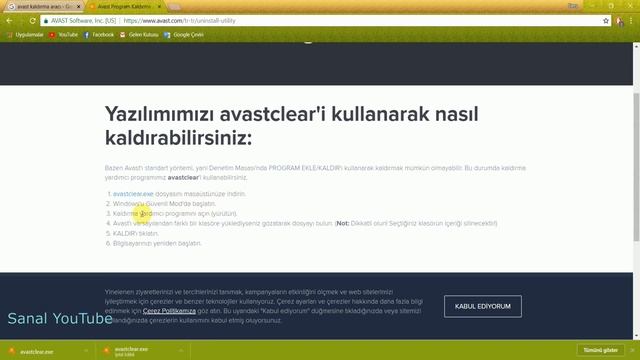Image resolution: width=640 pixels, height=360 pixels.
Task: Select the 'Avast Program Kaldırma' tab
Action: click(x=124, y=7)
